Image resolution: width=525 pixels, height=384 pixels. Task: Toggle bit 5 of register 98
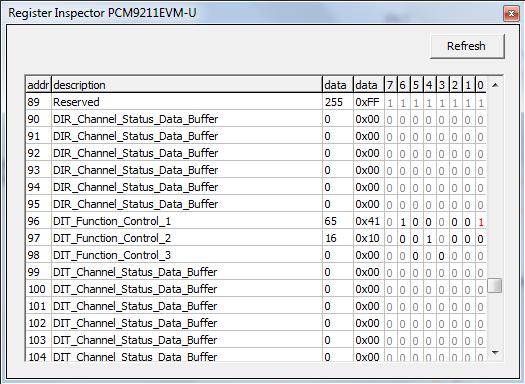(416, 256)
